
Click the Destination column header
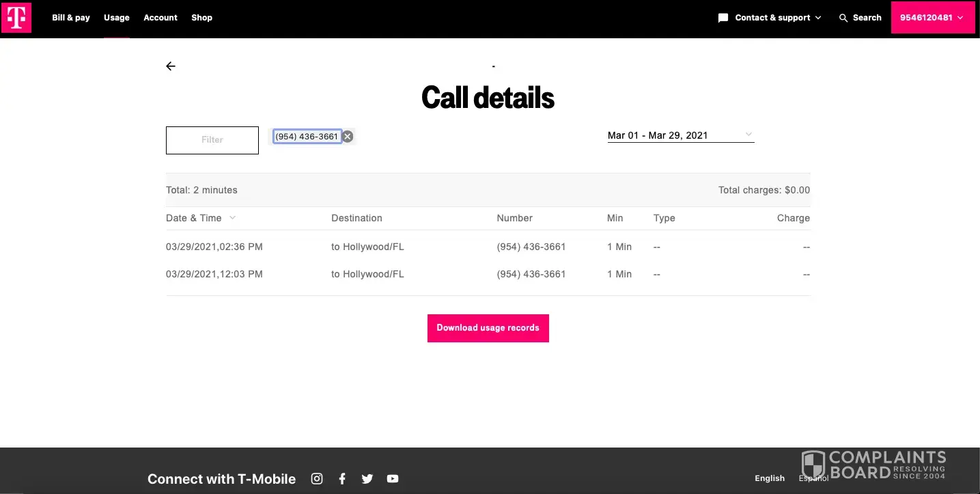[x=356, y=218]
